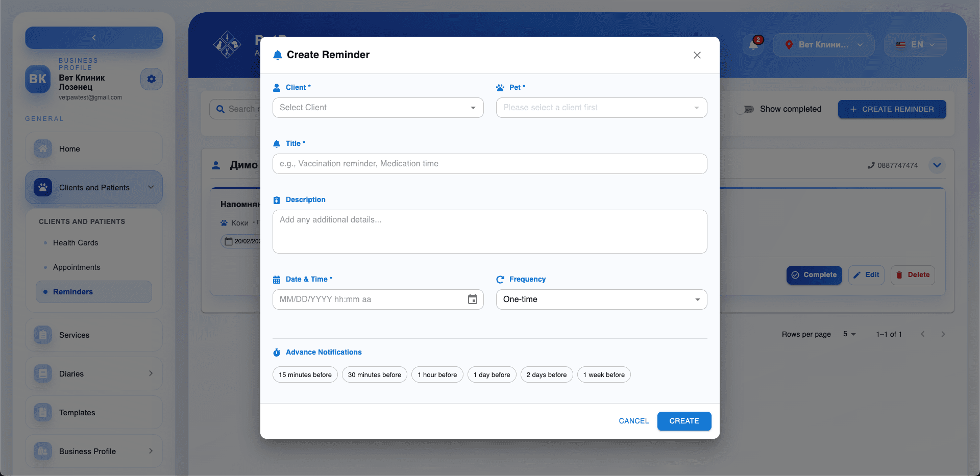
Task: Toggle the Show completed switch
Action: pyautogui.click(x=745, y=109)
